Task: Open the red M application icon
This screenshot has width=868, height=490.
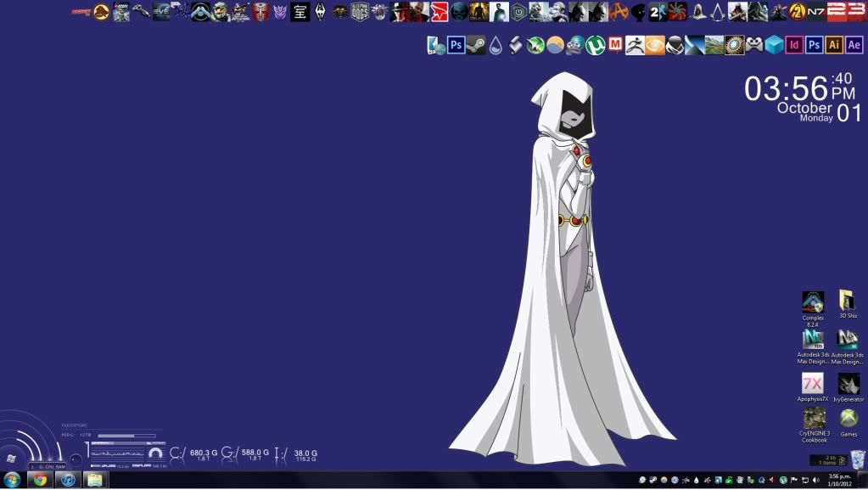Action: [x=615, y=45]
